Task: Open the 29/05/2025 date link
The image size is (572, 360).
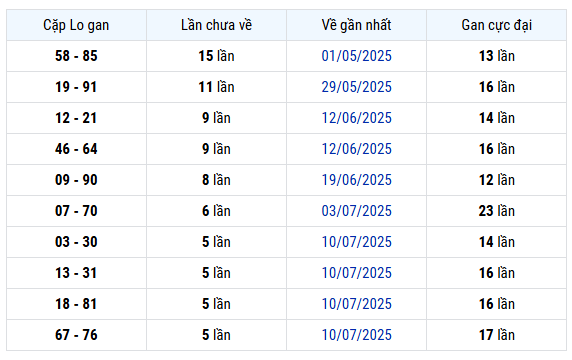Action: 356,87
